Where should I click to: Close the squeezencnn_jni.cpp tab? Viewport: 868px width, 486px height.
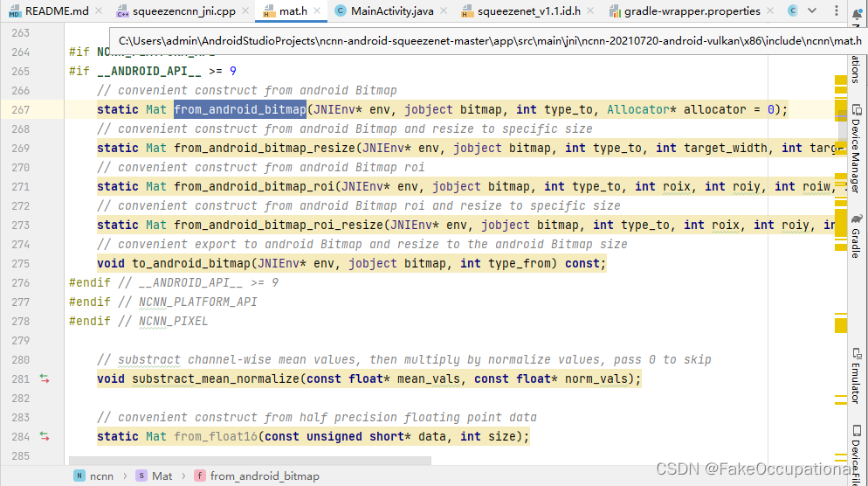245,10
